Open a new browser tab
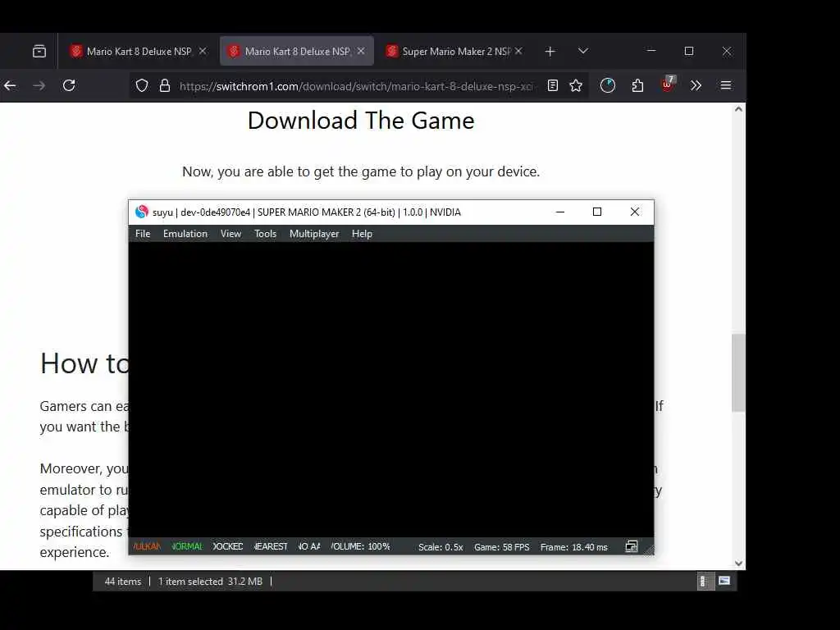 (550, 52)
